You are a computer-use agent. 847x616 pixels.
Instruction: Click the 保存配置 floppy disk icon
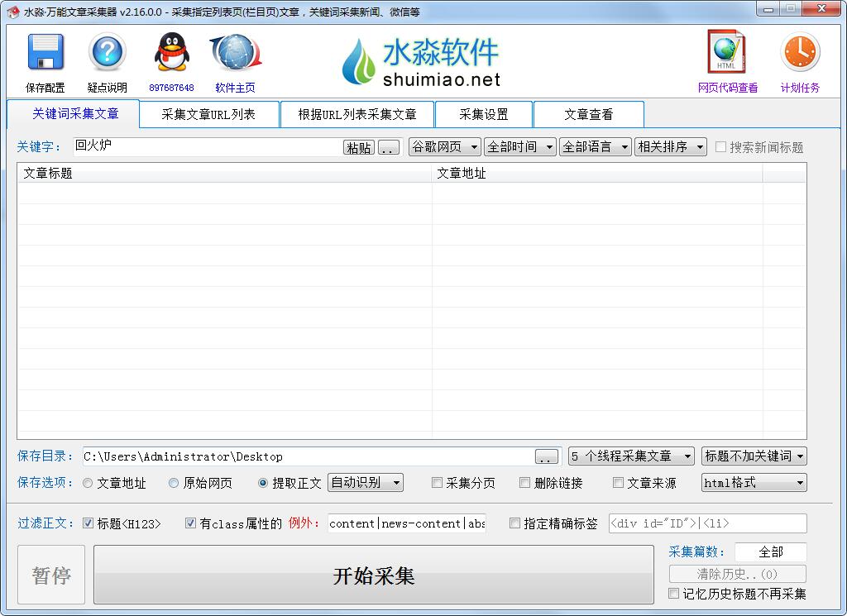(45, 53)
